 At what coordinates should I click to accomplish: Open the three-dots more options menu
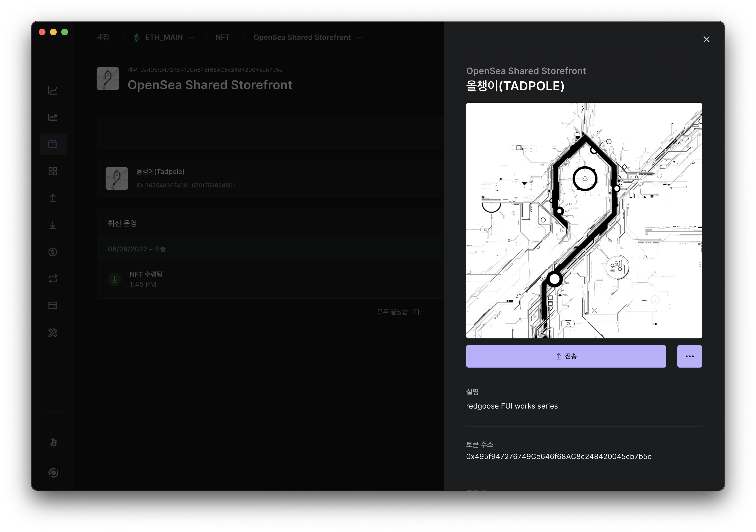click(689, 356)
